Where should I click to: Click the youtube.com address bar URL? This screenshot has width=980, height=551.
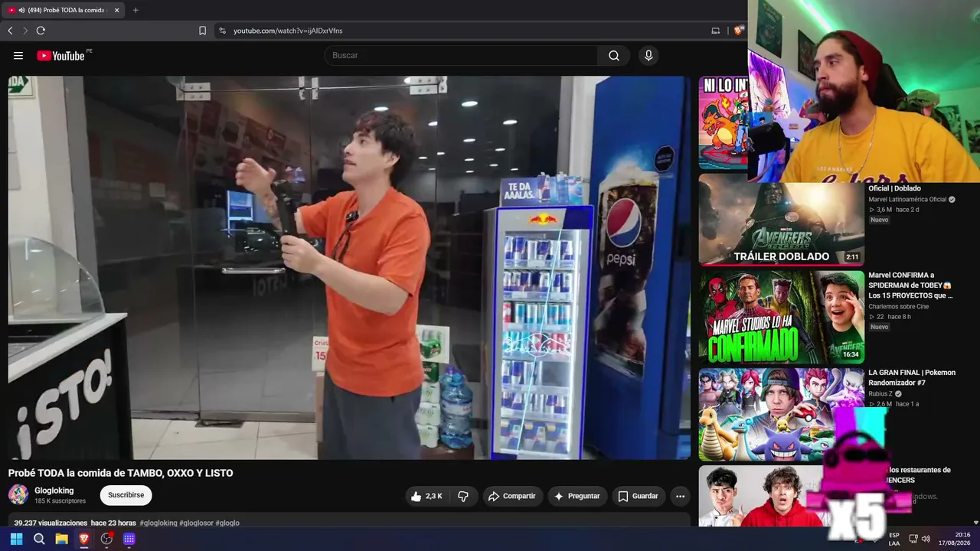(288, 31)
